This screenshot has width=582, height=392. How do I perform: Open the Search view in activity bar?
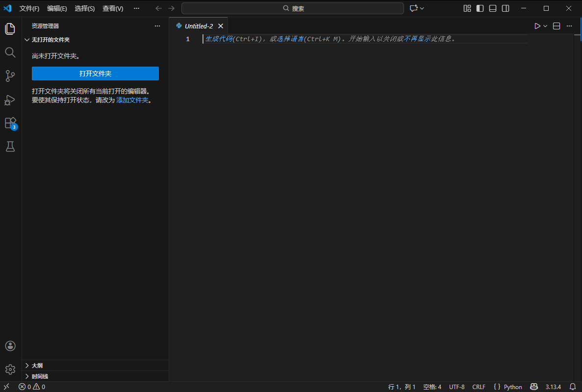point(10,52)
